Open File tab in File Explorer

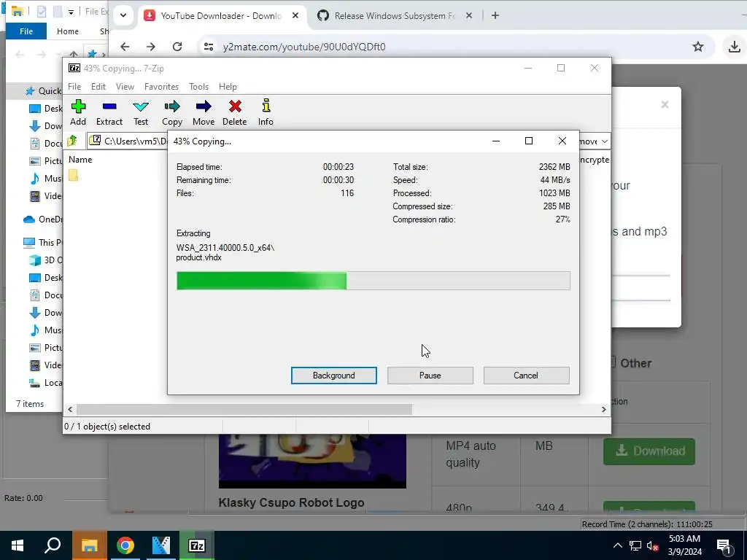26,31
